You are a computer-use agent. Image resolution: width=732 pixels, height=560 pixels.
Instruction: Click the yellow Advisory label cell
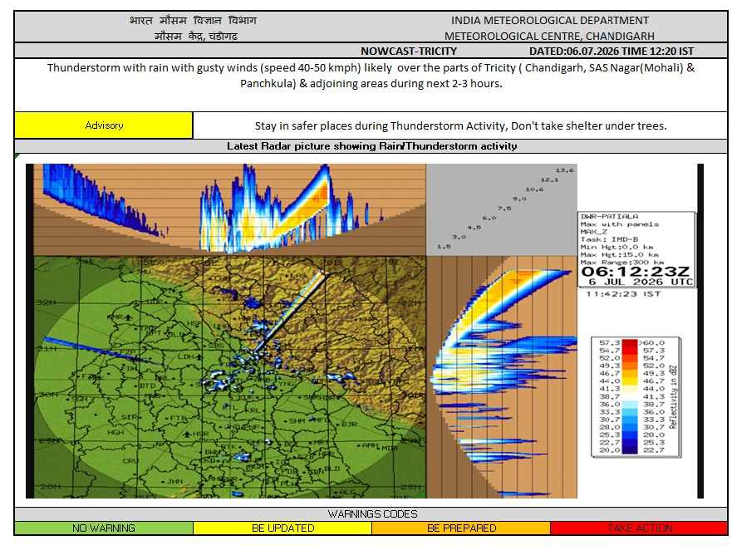tap(104, 125)
